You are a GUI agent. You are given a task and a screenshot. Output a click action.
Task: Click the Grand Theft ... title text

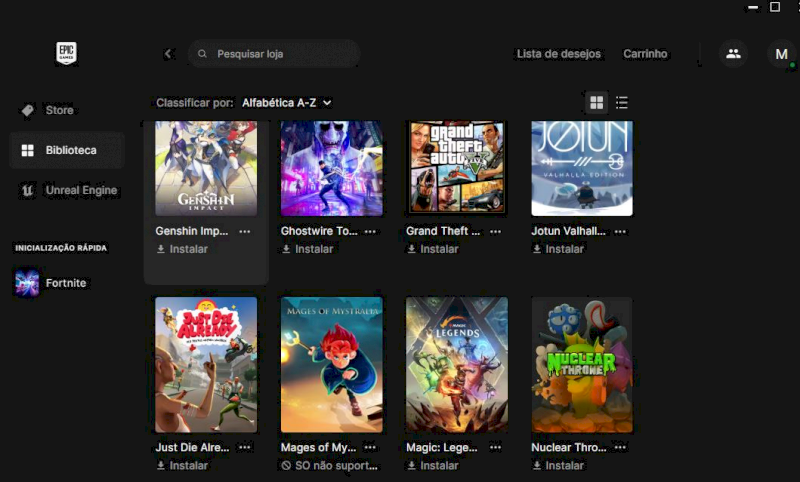click(443, 231)
